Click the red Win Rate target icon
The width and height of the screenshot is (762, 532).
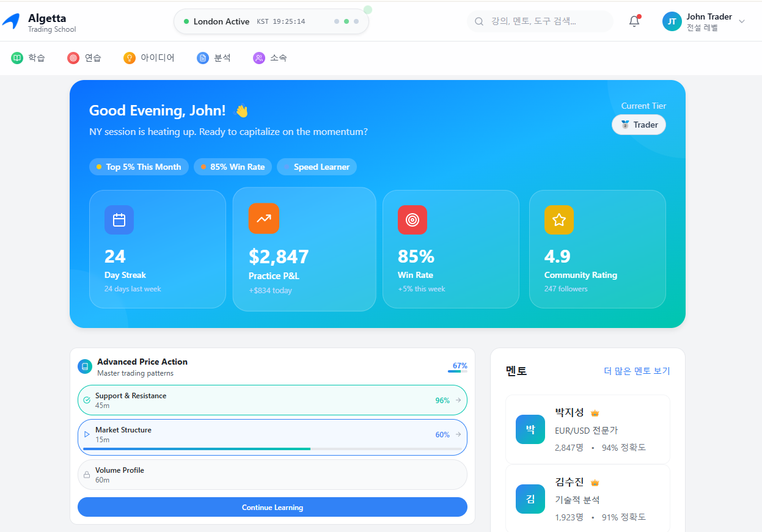pyautogui.click(x=412, y=220)
